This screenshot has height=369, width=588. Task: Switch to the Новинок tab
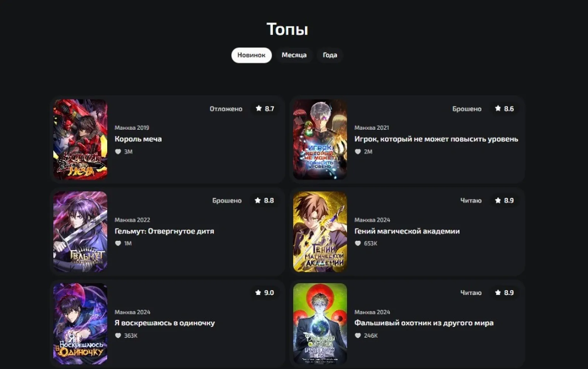click(x=251, y=55)
